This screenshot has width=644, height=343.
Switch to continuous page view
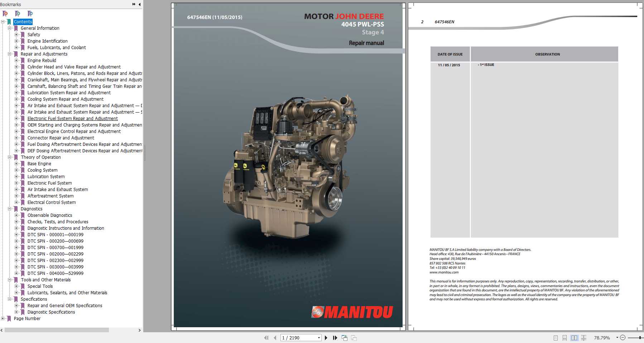click(564, 338)
